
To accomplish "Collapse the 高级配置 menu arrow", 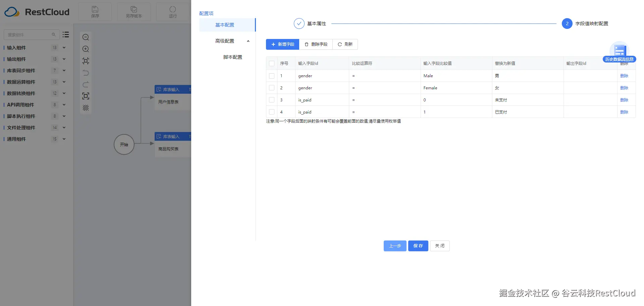I will pos(248,41).
